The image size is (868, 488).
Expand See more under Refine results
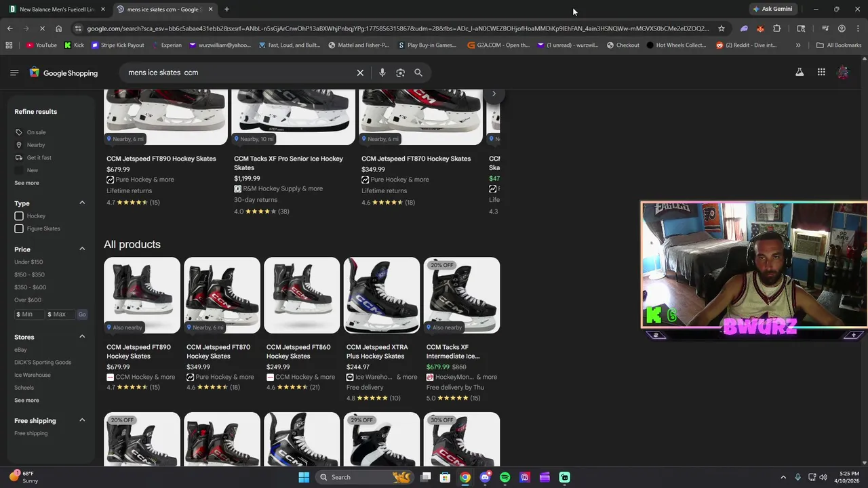point(26,183)
